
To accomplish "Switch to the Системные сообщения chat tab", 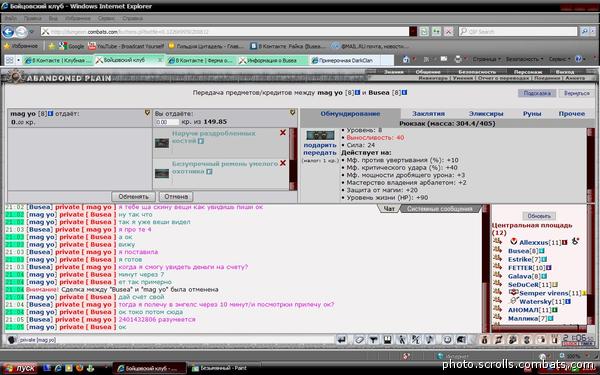I will [440, 209].
